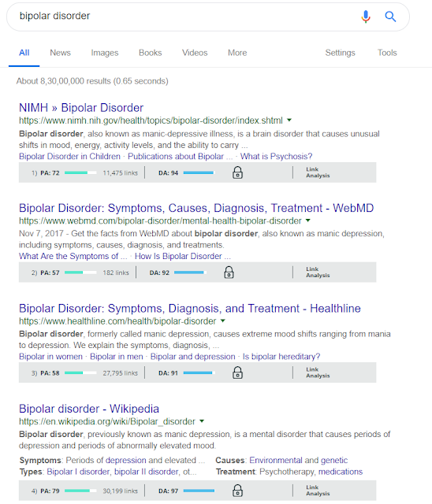Click the 182 links count
The height and width of the screenshot is (504, 432).
click(116, 272)
